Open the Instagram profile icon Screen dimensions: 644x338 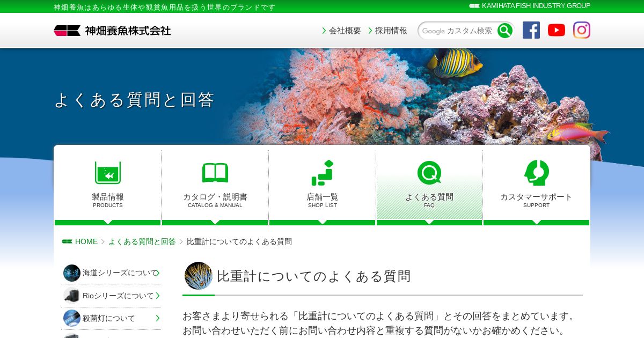(582, 30)
